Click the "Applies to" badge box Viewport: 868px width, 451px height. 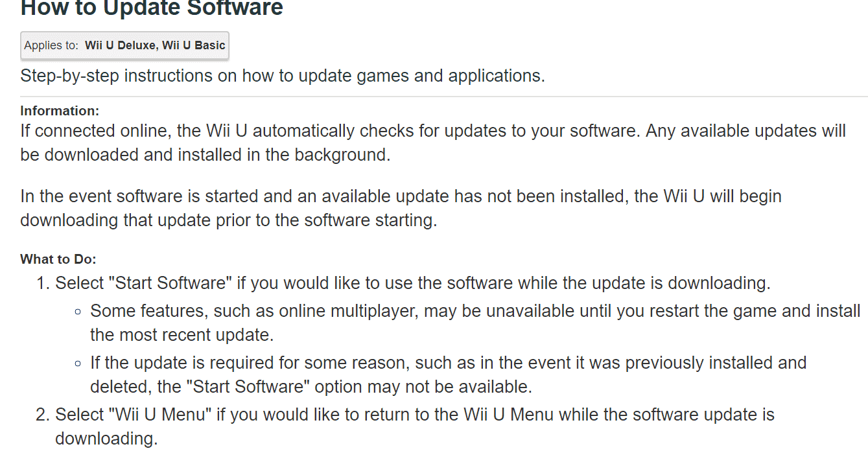tap(124, 45)
